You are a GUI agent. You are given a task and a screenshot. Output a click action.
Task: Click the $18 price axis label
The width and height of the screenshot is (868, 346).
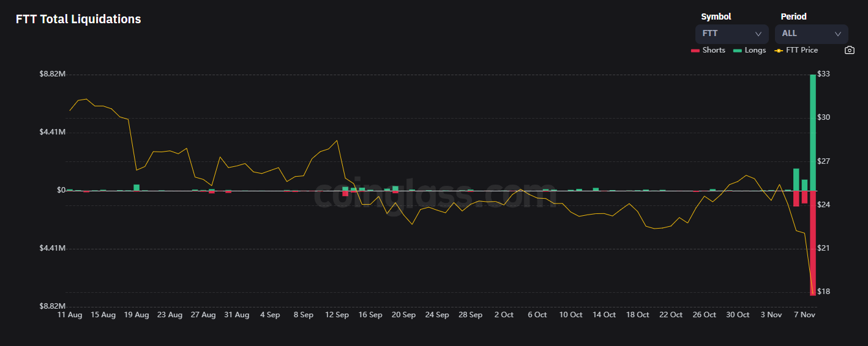coord(823,292)
